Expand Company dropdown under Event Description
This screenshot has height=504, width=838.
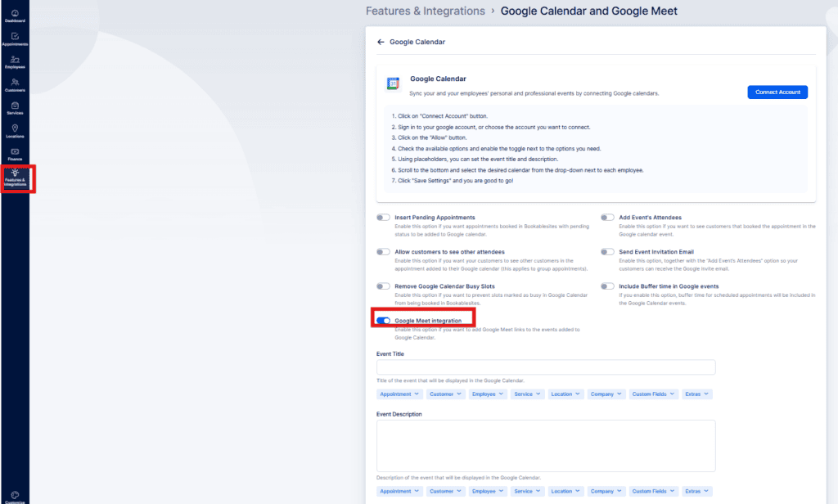606,491
